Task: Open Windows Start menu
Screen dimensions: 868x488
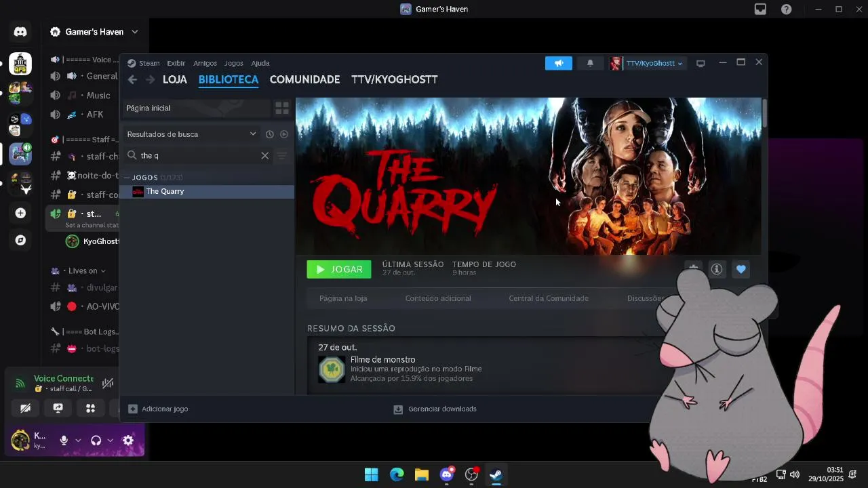Action: pos(372,474)
